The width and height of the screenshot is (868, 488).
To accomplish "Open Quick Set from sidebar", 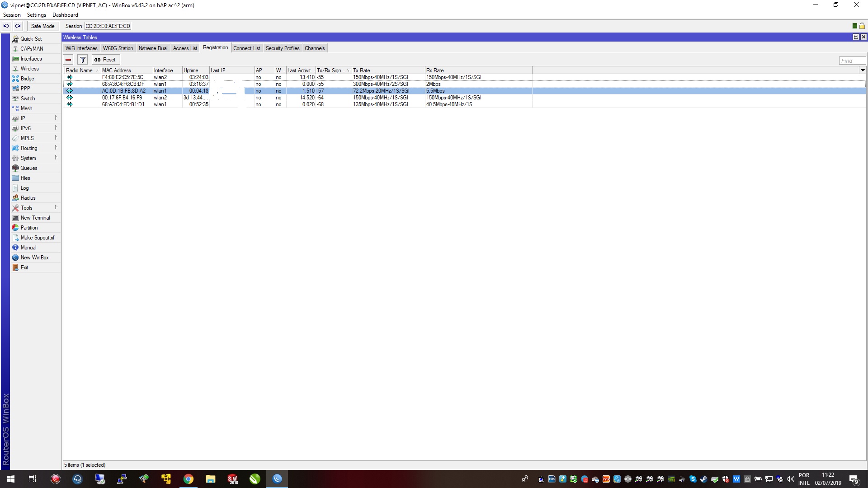I will (31, 39).
